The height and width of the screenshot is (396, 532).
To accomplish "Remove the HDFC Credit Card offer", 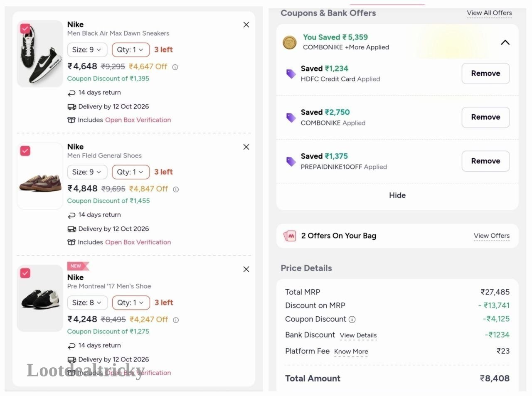I will click(x=485, y=74).
